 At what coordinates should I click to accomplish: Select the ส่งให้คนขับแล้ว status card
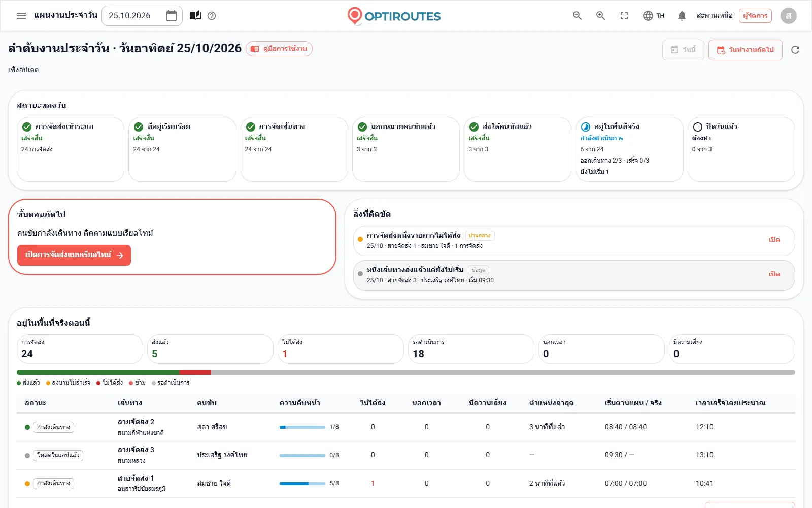[518, 149]
